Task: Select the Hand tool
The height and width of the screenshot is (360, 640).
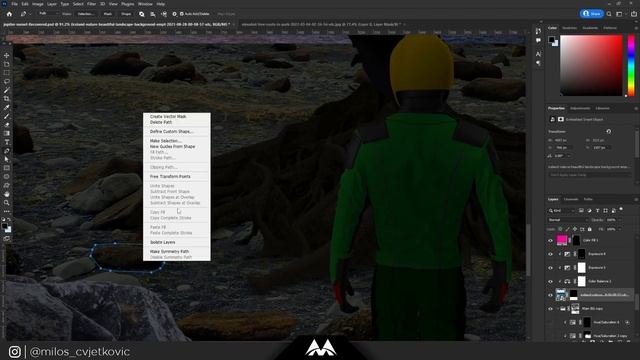Action: tap(7, 194)
